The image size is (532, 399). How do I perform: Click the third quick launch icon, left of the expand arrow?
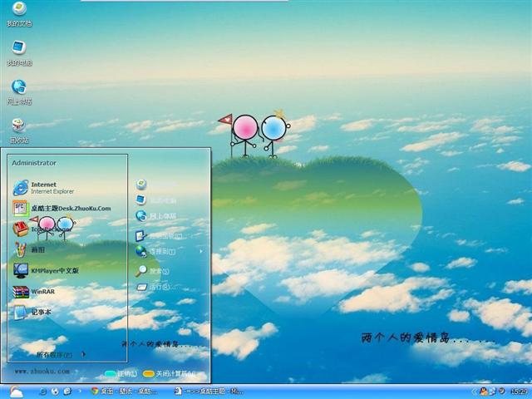pyautogui.click(x=66, y=392)
